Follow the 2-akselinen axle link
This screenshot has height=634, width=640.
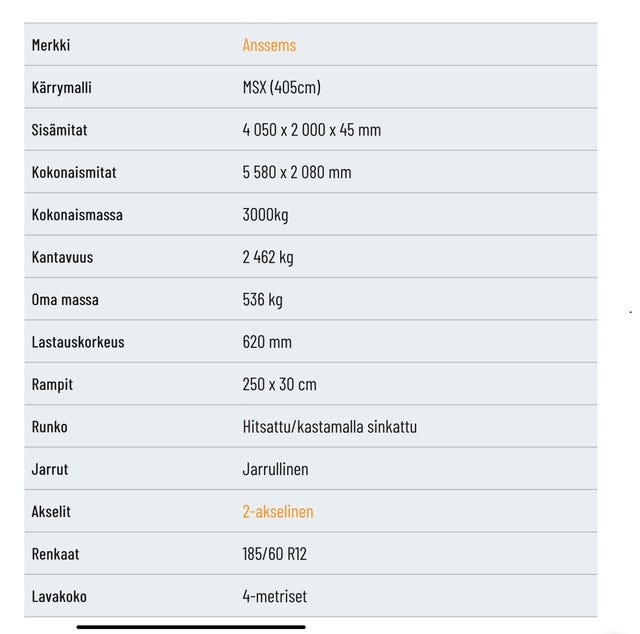pos(277,511)
